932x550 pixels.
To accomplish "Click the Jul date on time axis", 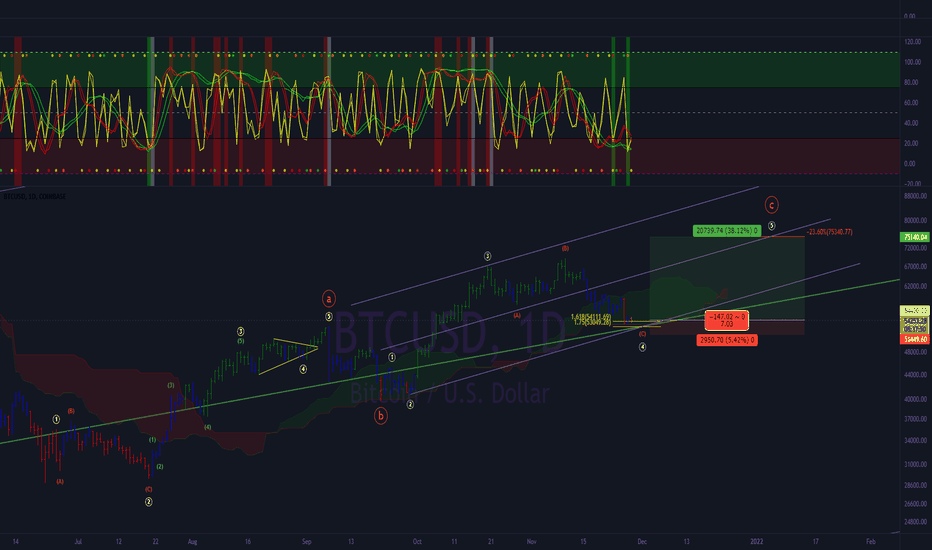I will pyautogui.click(x=78, y=542).
